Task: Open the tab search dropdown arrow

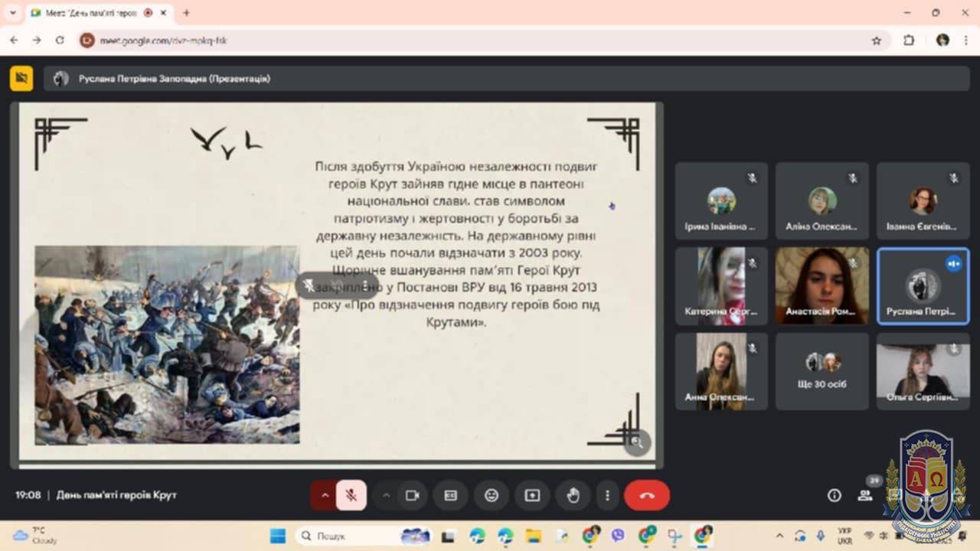Action: click(12, 13)
